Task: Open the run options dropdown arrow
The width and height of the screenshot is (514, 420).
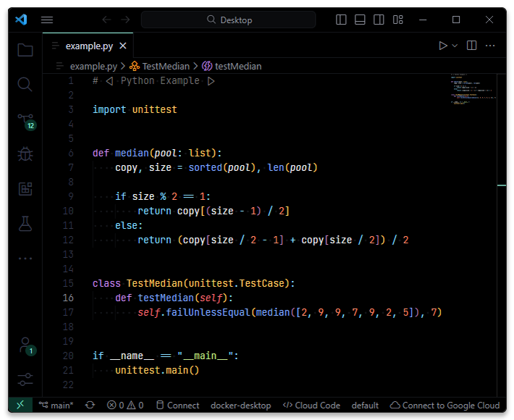Action: tap(455, 46)
